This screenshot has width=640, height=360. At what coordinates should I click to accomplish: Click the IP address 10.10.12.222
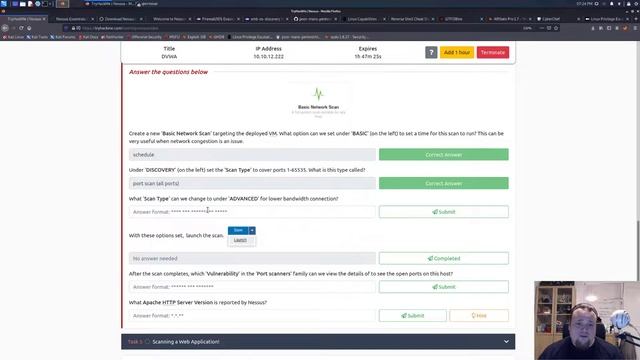(269, 56)
